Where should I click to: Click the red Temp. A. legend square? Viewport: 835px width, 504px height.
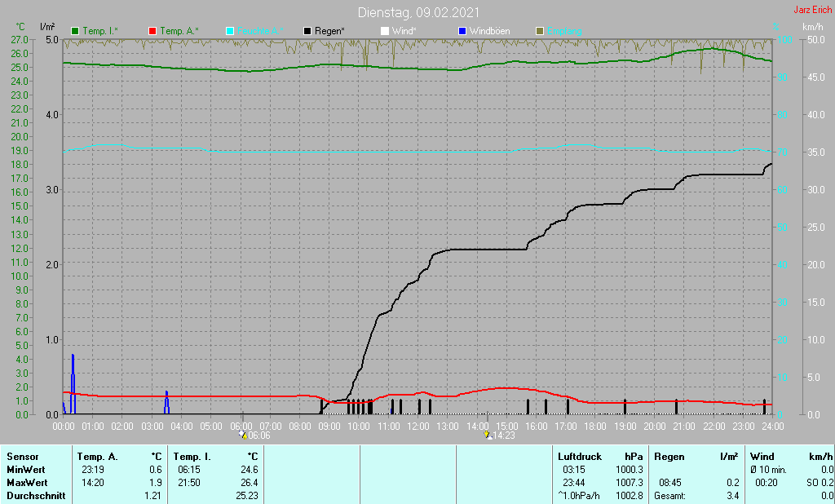coord(152,31)
